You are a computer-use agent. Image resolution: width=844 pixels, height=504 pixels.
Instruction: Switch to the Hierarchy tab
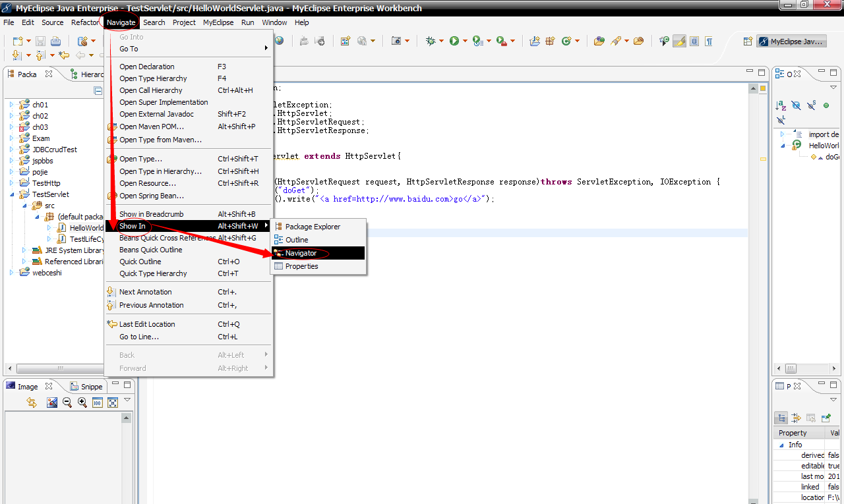pyautogui.click(x=87, y=74)
